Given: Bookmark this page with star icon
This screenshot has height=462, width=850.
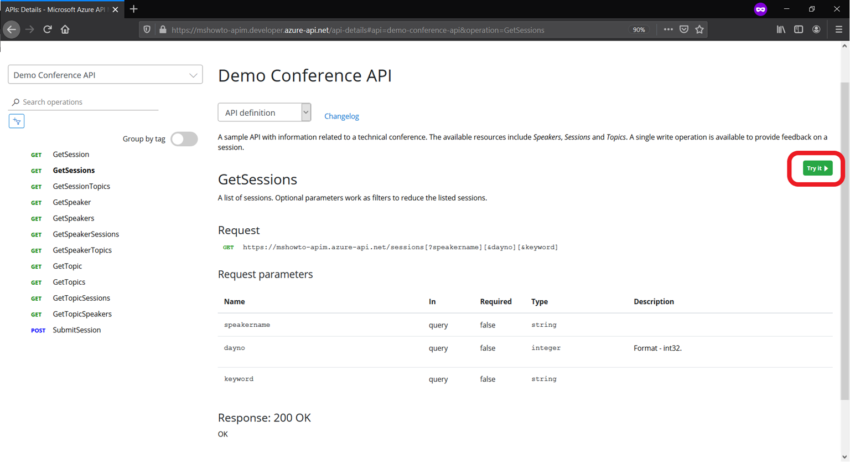Looking at the screenshot, I should pyautogui.click(x=700, y=29).
